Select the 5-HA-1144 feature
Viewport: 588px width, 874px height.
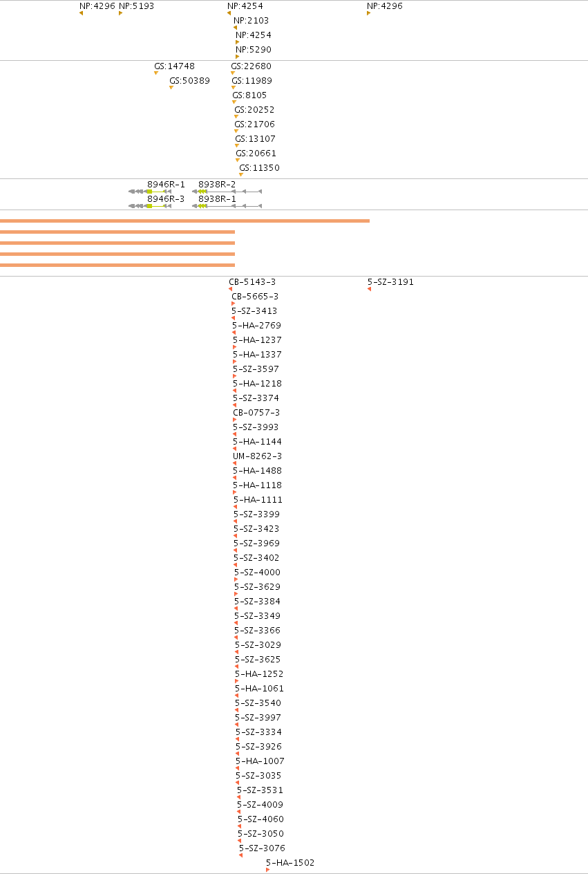point(257,442)
